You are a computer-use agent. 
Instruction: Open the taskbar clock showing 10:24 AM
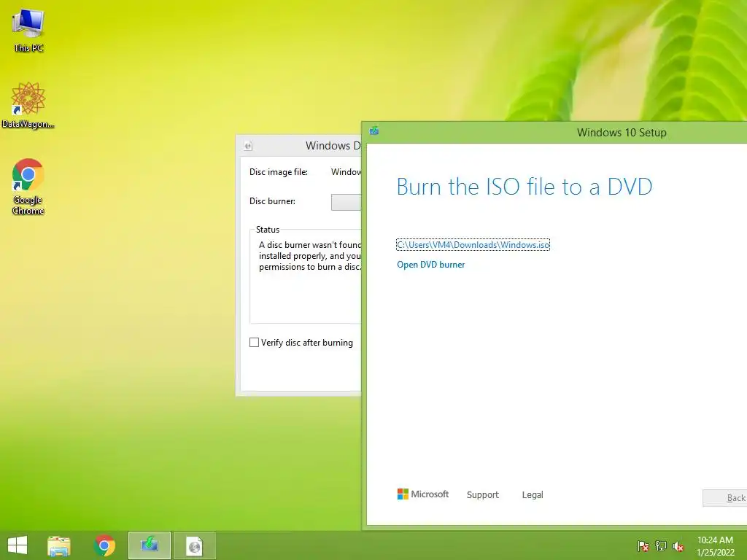[715, 546]
